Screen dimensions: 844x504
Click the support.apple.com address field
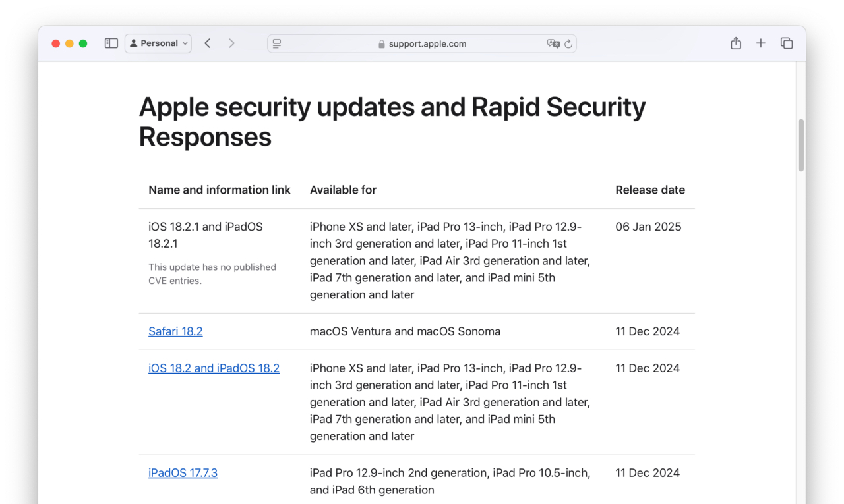pyautogui.click(x=422, y=44)
